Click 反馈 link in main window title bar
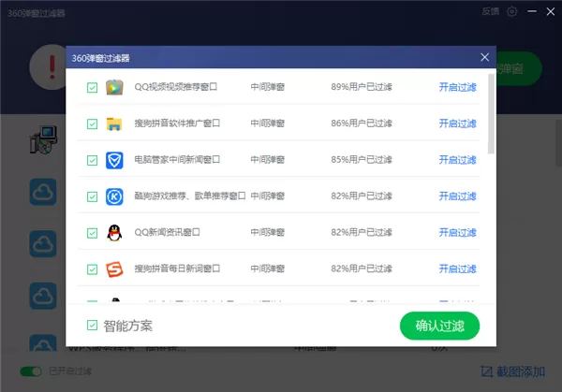Image resolution: width=562 pixels, height=392 pixels. click(x=491, y=11)
